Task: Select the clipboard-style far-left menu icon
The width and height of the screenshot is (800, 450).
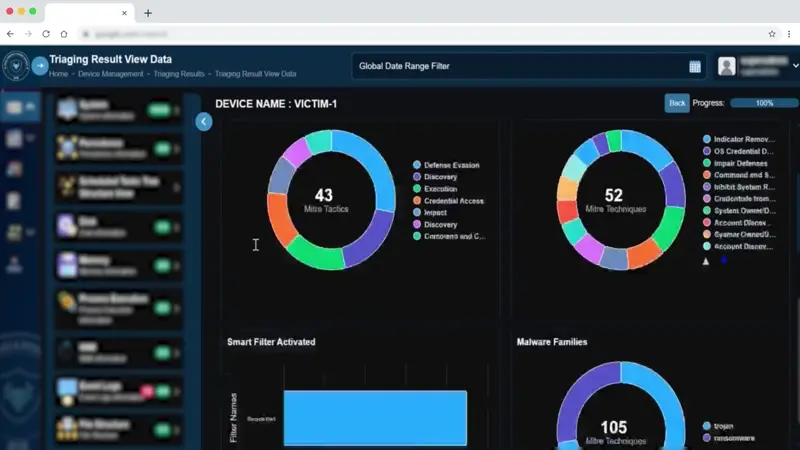Action: coord(14,201)
